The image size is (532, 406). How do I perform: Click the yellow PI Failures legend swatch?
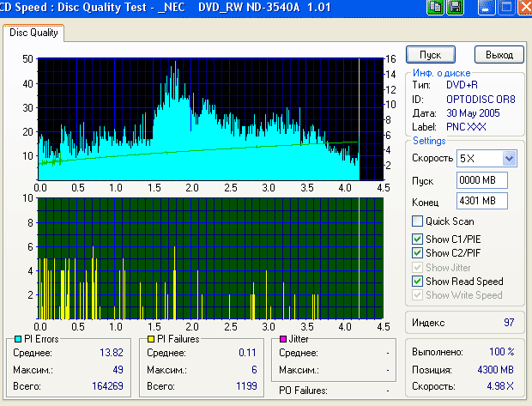[151, 340]
